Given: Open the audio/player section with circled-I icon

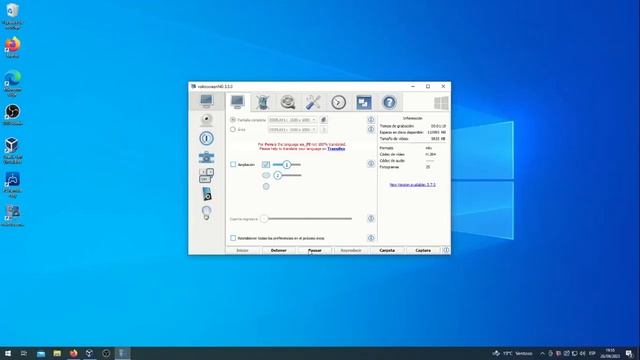Looking at the screenshot, I should tap(207, 138).
